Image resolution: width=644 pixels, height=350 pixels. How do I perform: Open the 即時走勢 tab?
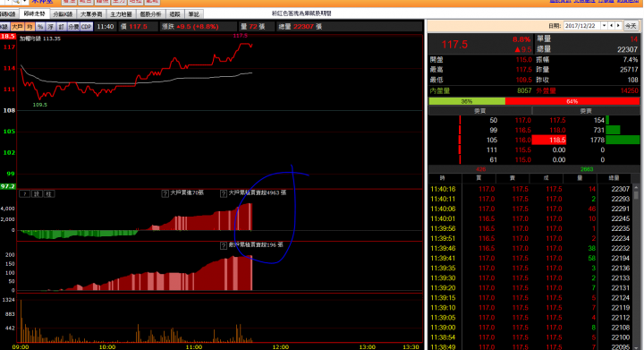(35, 14)
